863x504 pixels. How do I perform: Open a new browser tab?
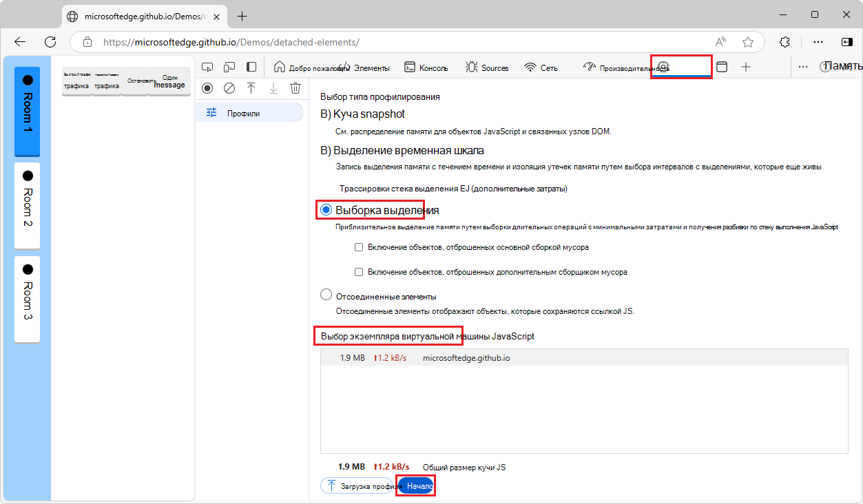pos(242,16)
